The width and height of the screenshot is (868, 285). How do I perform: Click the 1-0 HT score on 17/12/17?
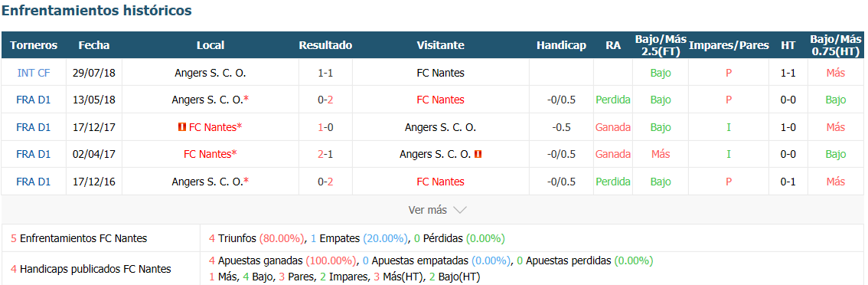click(x=788, y=127)
